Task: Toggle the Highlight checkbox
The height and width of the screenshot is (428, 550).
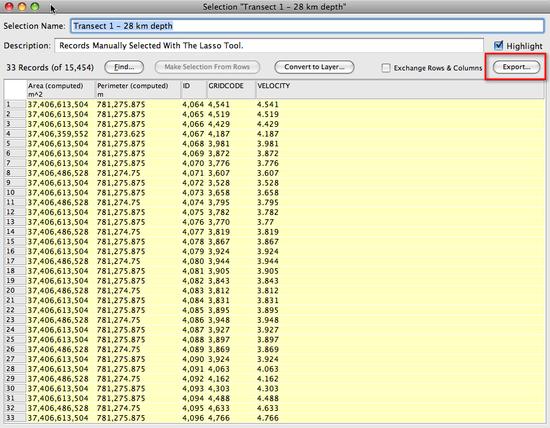Action: point(498,45)
